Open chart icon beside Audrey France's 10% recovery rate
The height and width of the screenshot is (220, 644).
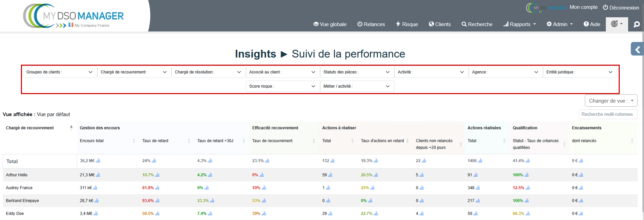[264, 188]
